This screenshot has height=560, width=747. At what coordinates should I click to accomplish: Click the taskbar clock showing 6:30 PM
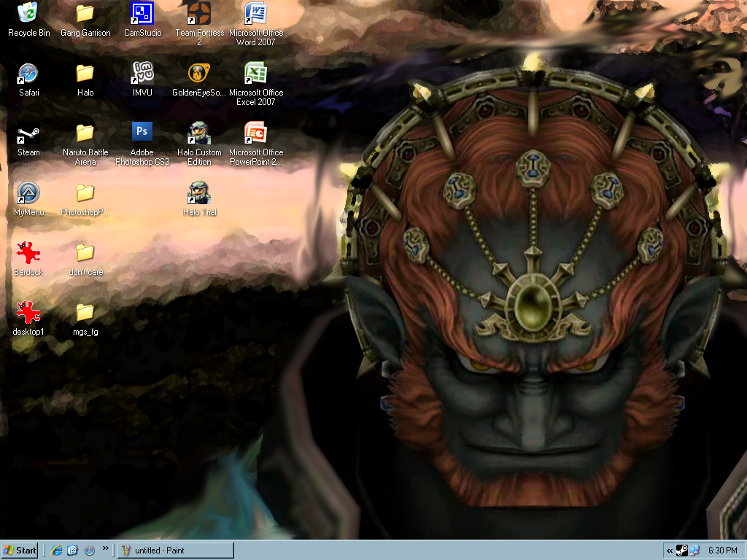(722, 551)
